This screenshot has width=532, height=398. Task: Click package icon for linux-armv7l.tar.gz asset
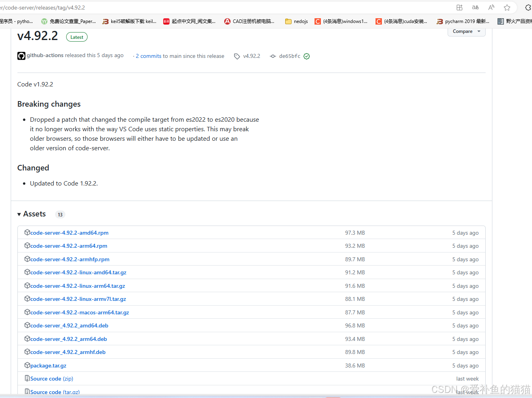[x=27, y=298]
